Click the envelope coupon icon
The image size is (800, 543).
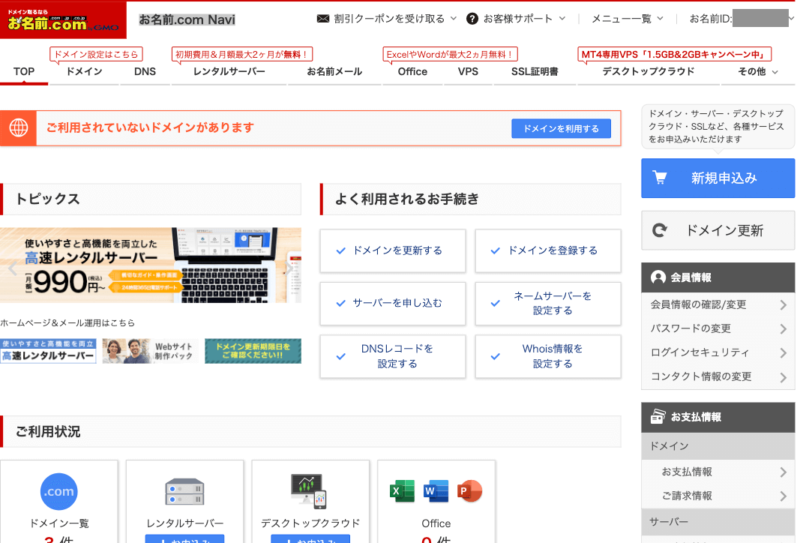click(322, 19)
